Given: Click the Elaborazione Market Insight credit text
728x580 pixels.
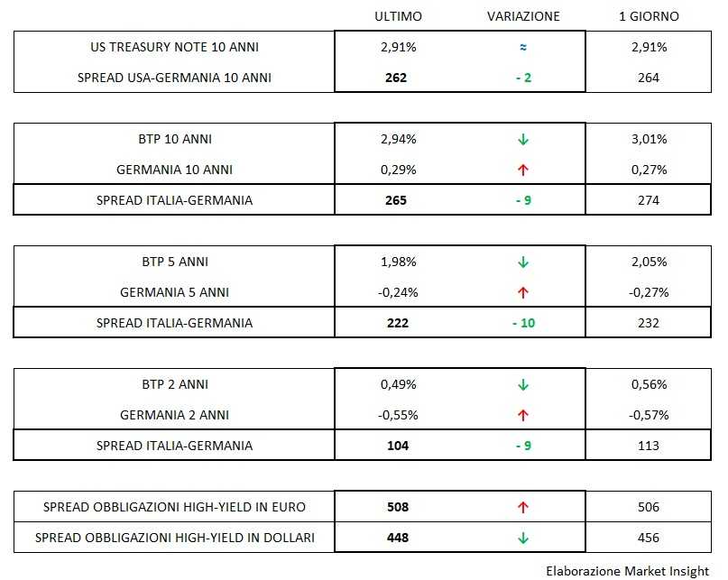Looking at the screenshot, I should [627, 570].
